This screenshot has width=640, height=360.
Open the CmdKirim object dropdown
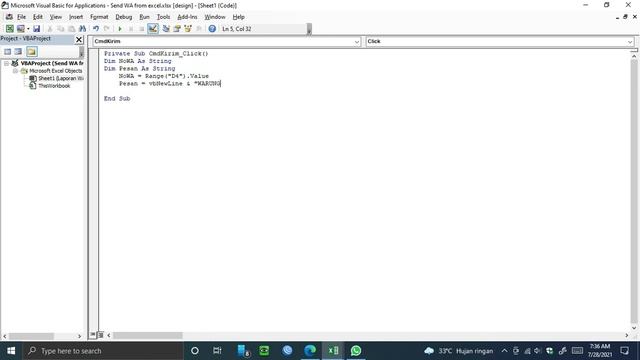tap(357, 42)
